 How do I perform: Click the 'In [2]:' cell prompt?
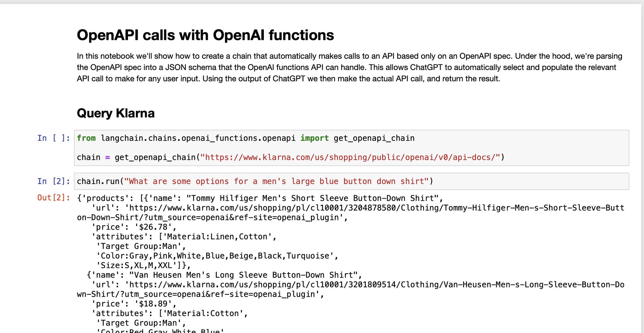point(54,181)
